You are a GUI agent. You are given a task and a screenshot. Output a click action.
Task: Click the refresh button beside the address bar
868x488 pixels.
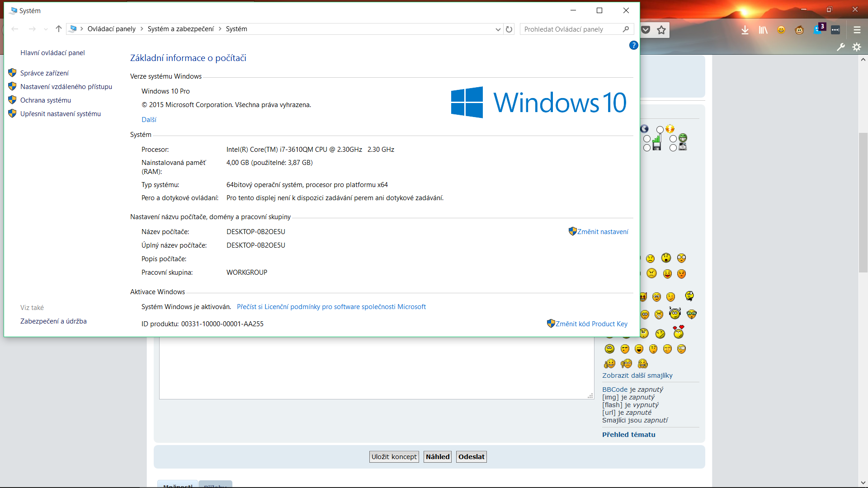[x=509, y=29]
